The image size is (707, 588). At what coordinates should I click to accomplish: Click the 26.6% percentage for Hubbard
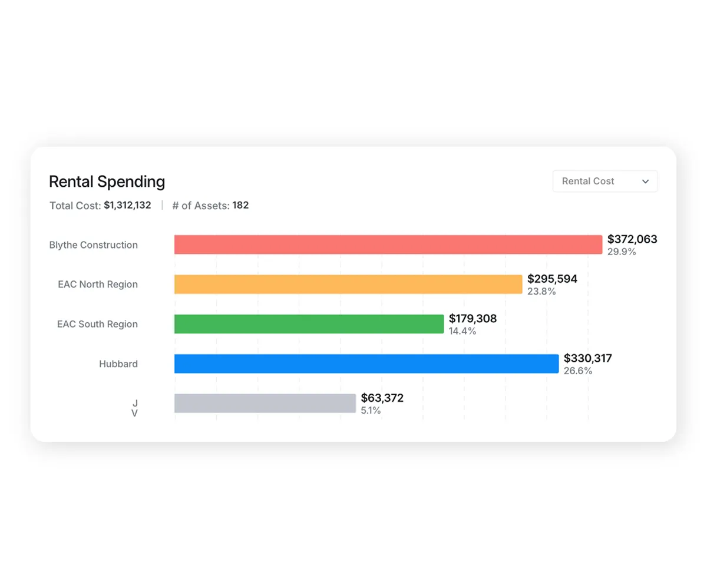577,371
